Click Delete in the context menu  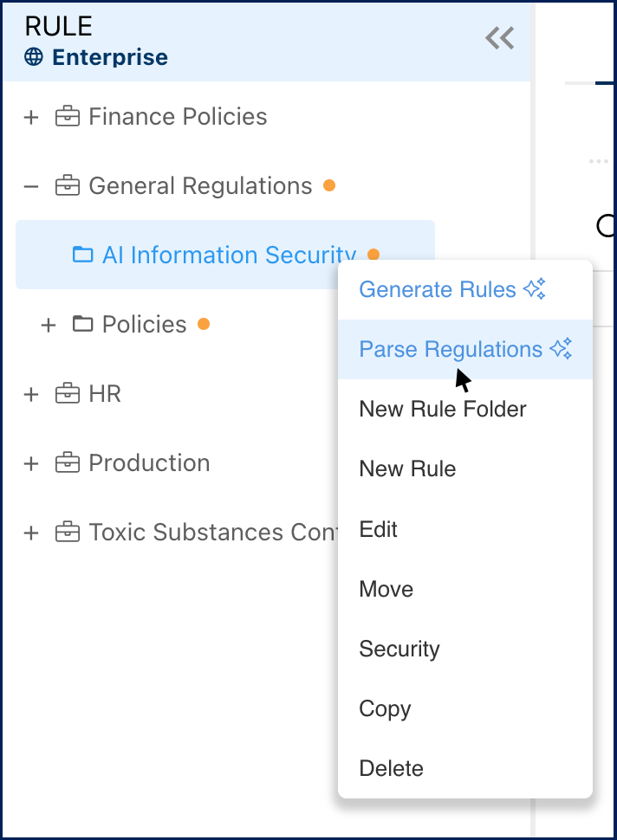point(392,768)
